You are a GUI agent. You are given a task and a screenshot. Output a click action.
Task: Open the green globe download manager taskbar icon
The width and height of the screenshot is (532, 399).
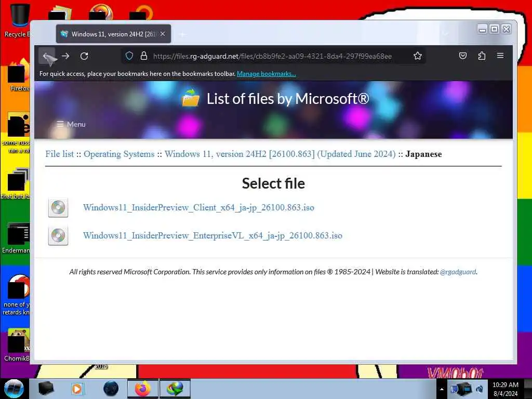tap(175, 389)
